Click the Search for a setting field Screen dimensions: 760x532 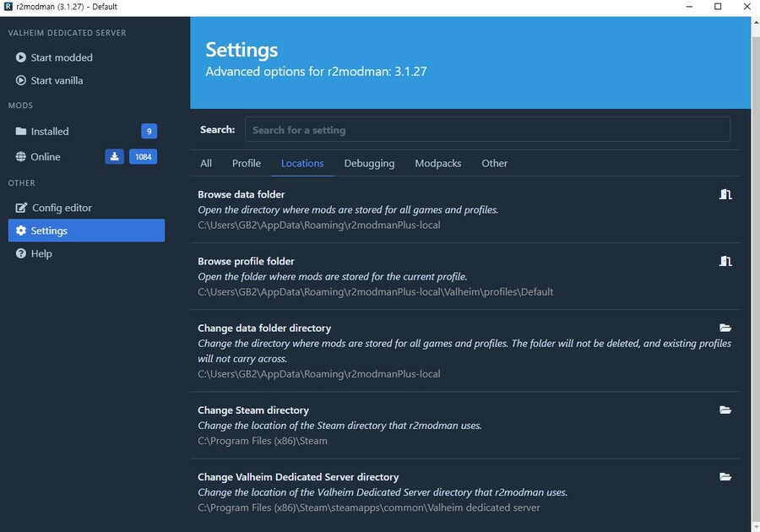[487, 130]
